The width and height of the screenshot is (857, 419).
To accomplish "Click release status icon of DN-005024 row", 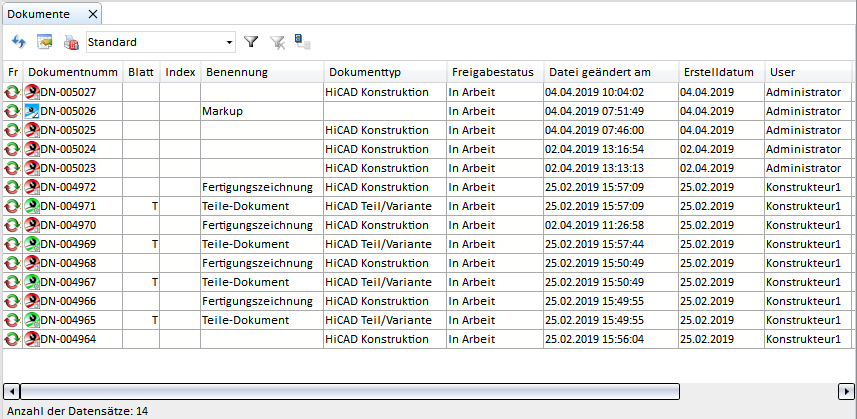I will click(x=12, y=149).
